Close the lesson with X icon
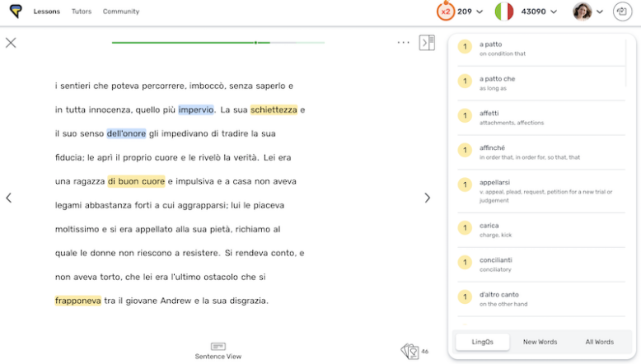This screenshot has height=364, width=641. click(x=11, y=43)
